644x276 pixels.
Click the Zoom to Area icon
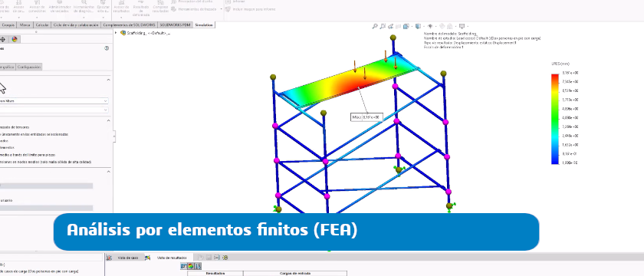click(x=383, y=26)
